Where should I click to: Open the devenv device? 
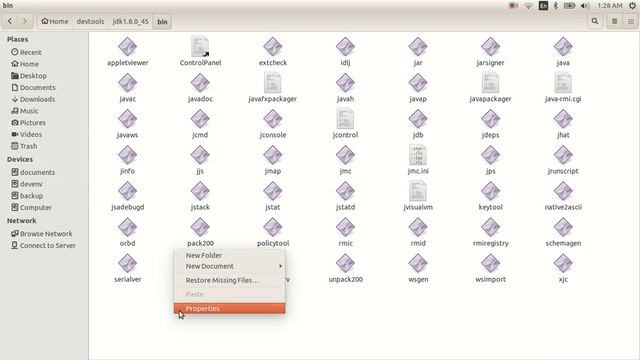pos(27,184)
